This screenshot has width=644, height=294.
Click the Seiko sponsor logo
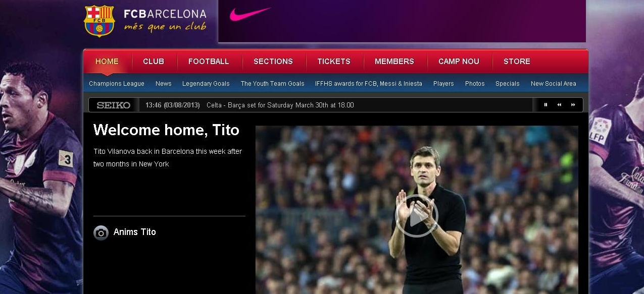point(113,105)
